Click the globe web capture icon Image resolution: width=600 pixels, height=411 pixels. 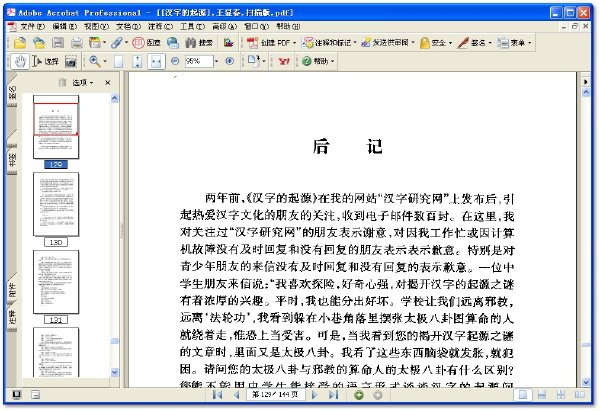173,42
